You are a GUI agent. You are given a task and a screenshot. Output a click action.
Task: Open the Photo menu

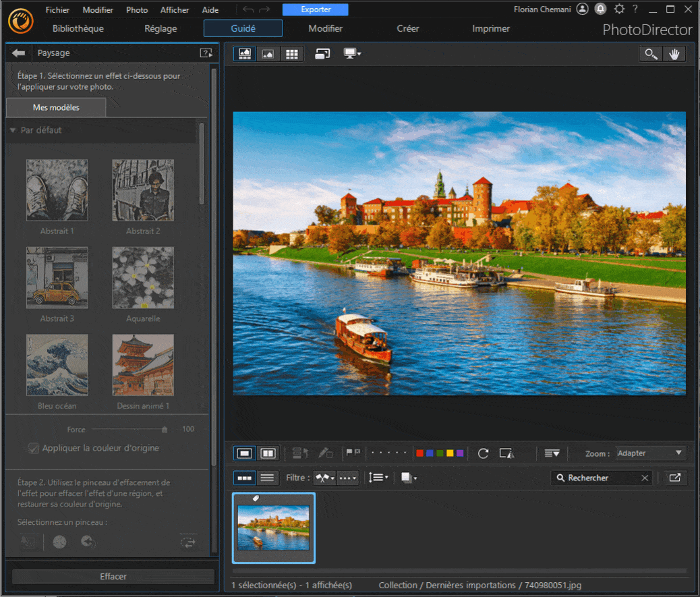pos(137,9)
